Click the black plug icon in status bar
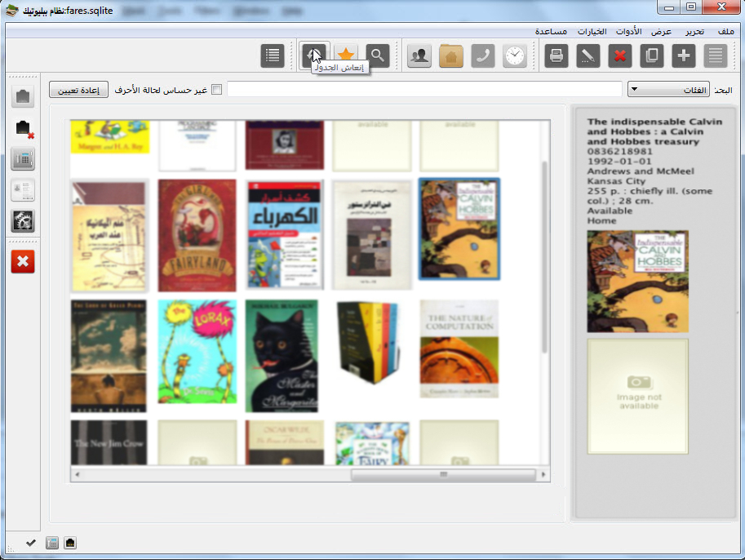 coord(70,543)
